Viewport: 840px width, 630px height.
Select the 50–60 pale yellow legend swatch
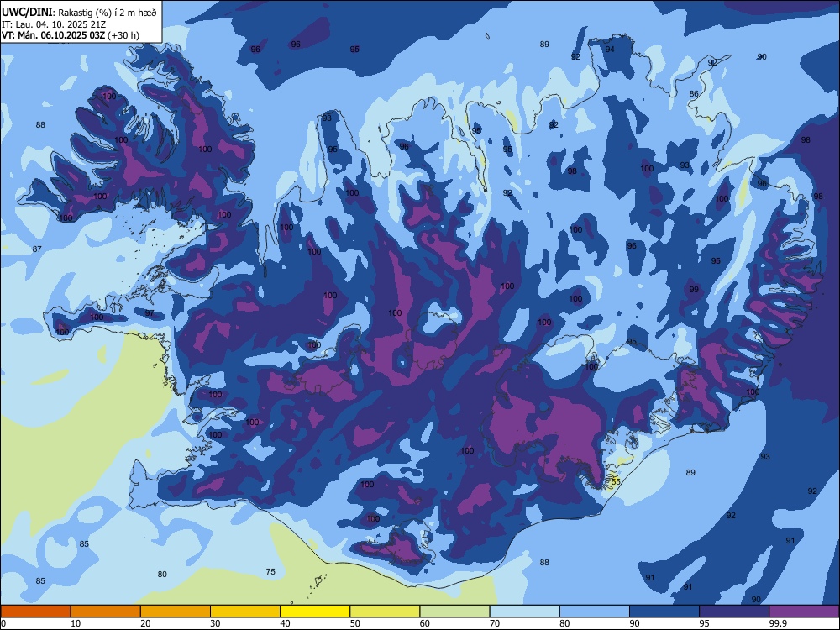(x=385, y=612)
